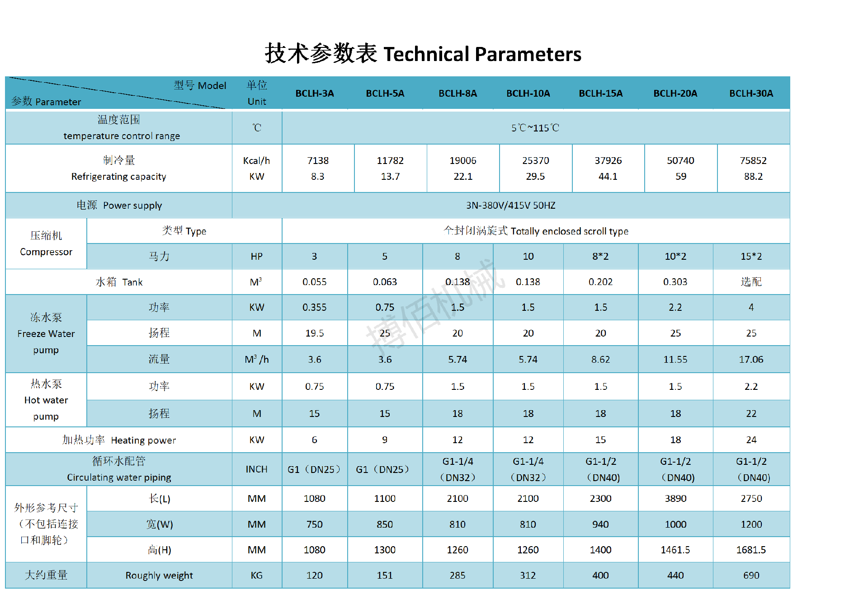The image size is (868, 613).
Task: Click the 3N-380V/415V 50HZ power supply cell
Action: pyautogui.click(x=510, y=206)
